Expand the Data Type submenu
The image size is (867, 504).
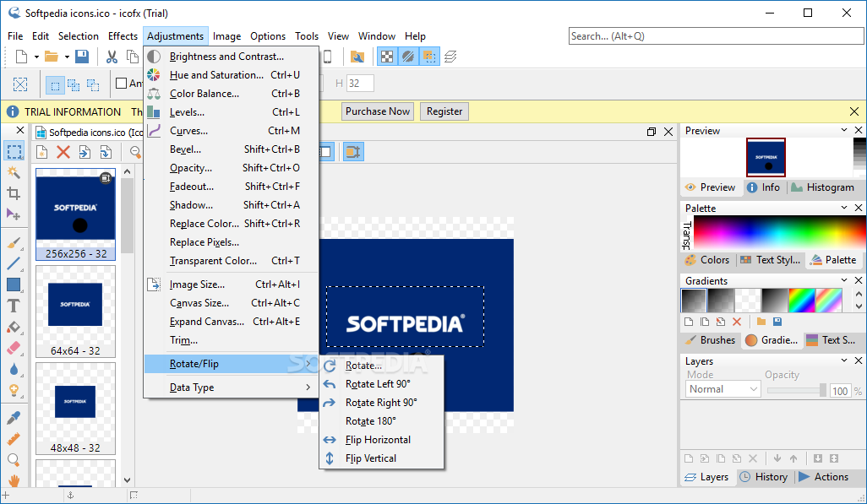231,387
